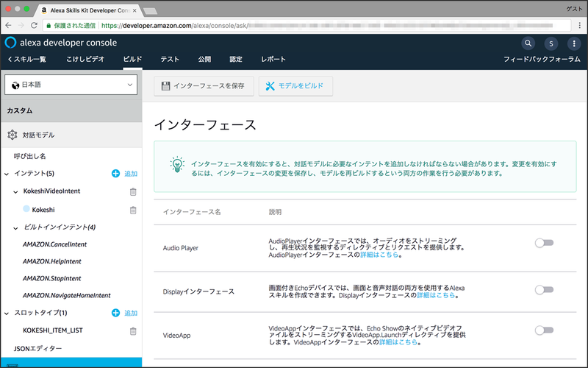Open the user account S avatar
Image resolution: width=588 pixels, height=368 pixels.
tap(551, 43)
